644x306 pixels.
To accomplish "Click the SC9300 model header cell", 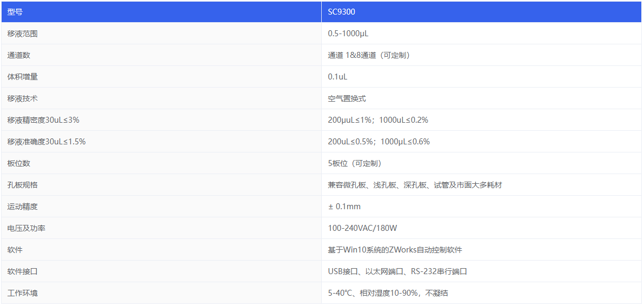I will pyautogui.click(x=341, y=12).
